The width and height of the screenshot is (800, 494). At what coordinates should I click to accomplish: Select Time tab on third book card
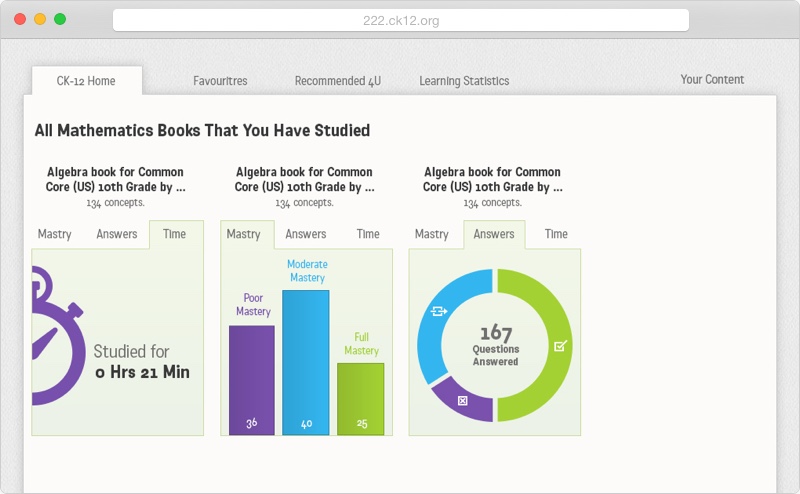556,234
